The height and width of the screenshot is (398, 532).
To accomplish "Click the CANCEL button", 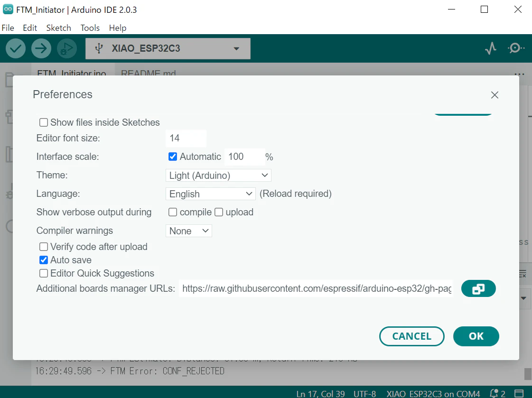I will (x=412, y=336).
